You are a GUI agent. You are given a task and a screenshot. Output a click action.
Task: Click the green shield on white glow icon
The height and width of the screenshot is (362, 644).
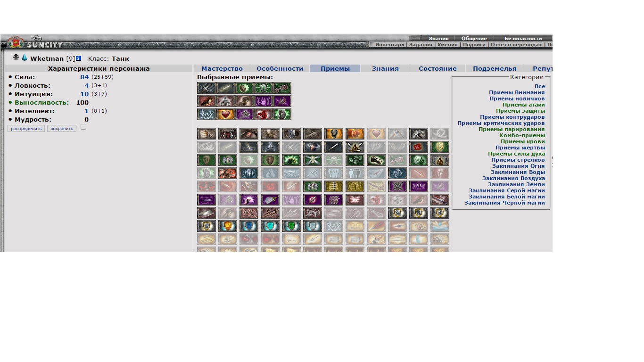point(291,226)
